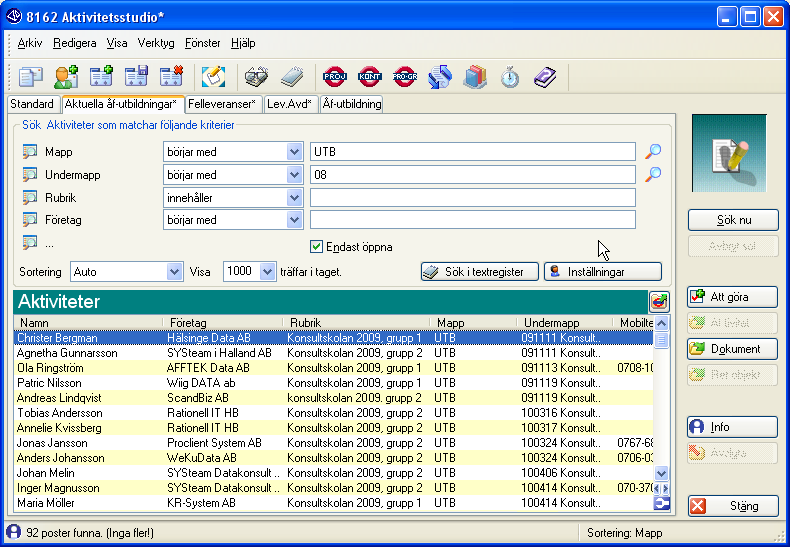Click the document thumbnail image at right
790x547 pixels.
coord(729,153)
